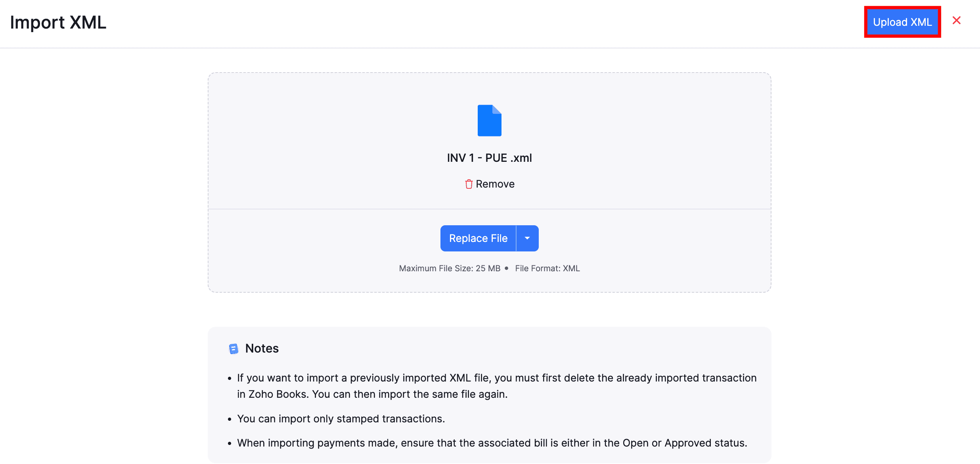Close the Import XML dialog

pyautogui.click(x=957, y=21)
